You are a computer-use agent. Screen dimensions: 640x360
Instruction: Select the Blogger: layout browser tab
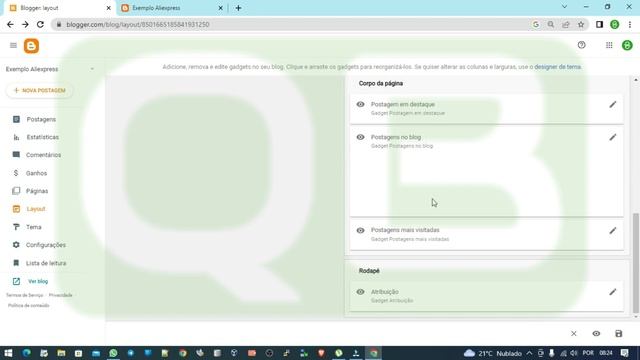[x=59, y=8]
